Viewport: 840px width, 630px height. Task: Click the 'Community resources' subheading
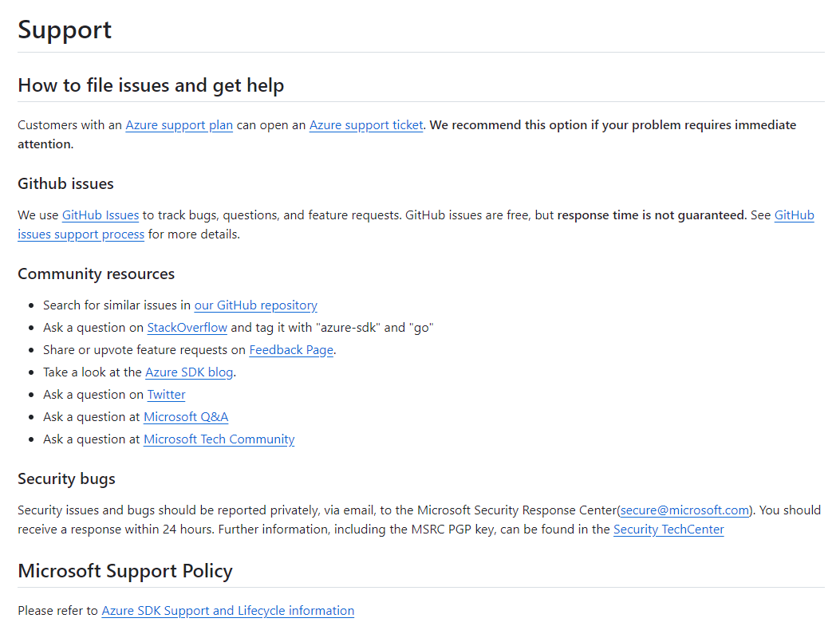tap(97, 274)
